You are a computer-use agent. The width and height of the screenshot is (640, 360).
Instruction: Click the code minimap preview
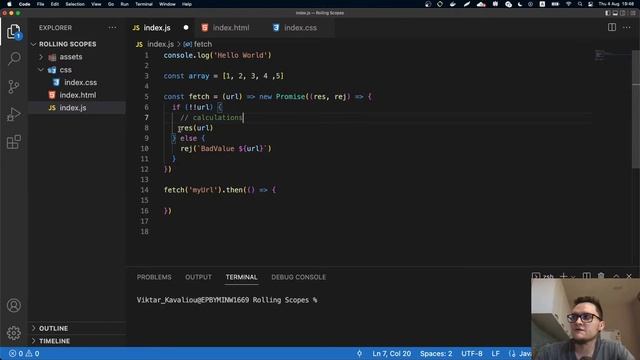point(612,54)
